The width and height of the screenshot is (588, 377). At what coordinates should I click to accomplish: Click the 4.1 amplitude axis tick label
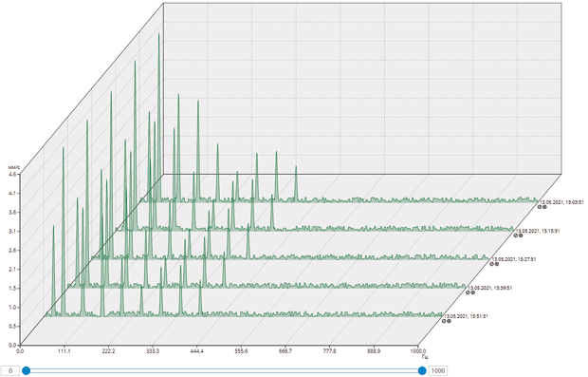[x=12, y=193]
